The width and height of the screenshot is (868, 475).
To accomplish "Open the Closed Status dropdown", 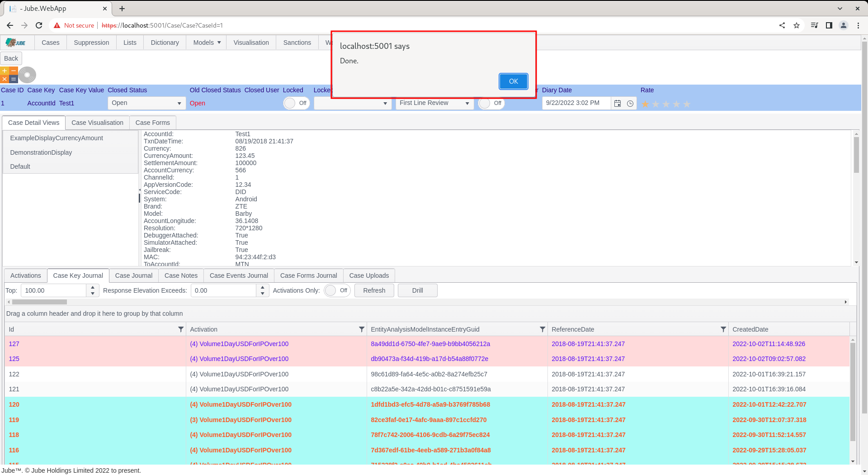I will tap(146, 103).
